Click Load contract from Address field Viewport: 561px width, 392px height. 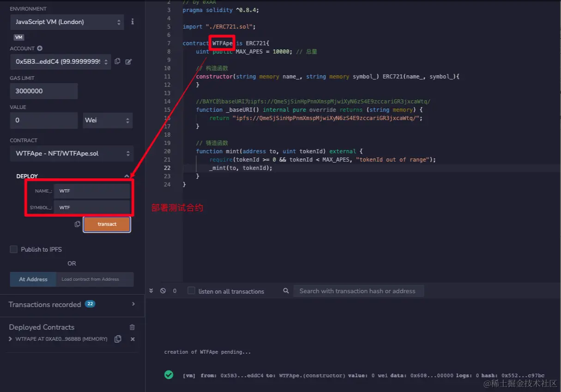coord(95,279)
